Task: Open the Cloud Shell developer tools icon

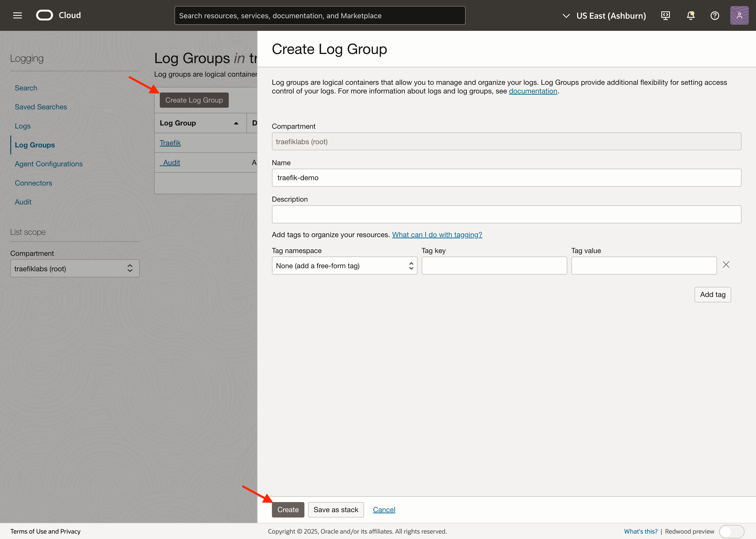Action: pyautogui.click(x=665, y=16)
